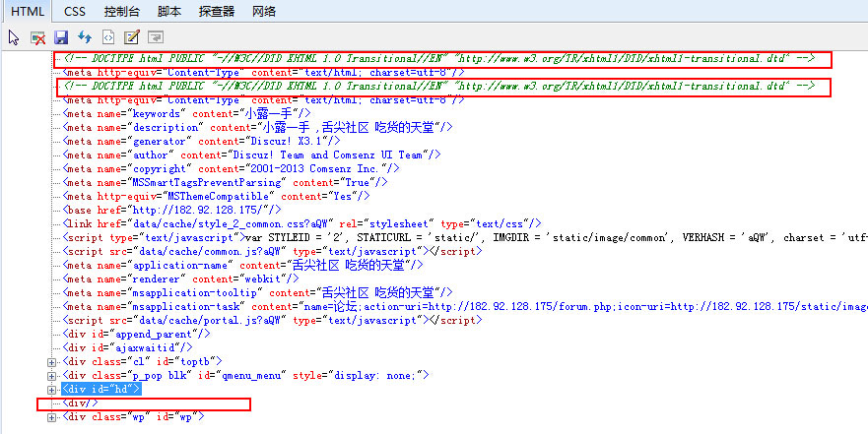Select the link style_2_common.css row
Viewport: 868px width, 434px height.
(x=301, y=223)
